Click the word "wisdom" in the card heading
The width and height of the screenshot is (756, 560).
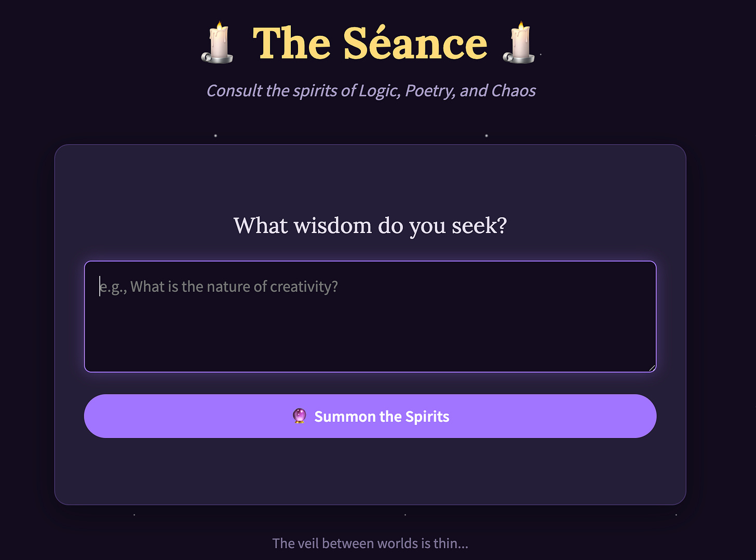pos(333,226)
